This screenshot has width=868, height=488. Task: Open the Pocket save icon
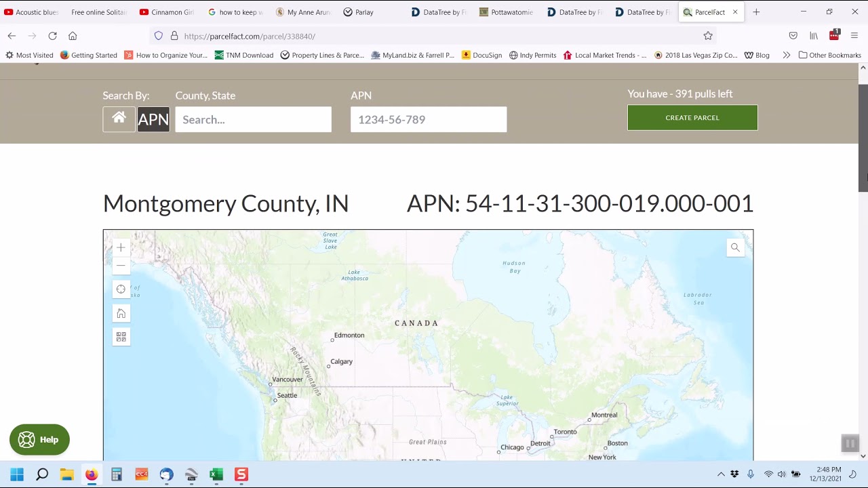click(793, 36)
